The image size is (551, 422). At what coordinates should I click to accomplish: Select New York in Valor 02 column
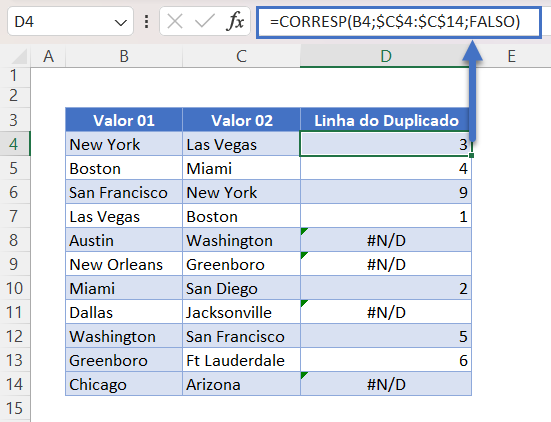(241, 192)
